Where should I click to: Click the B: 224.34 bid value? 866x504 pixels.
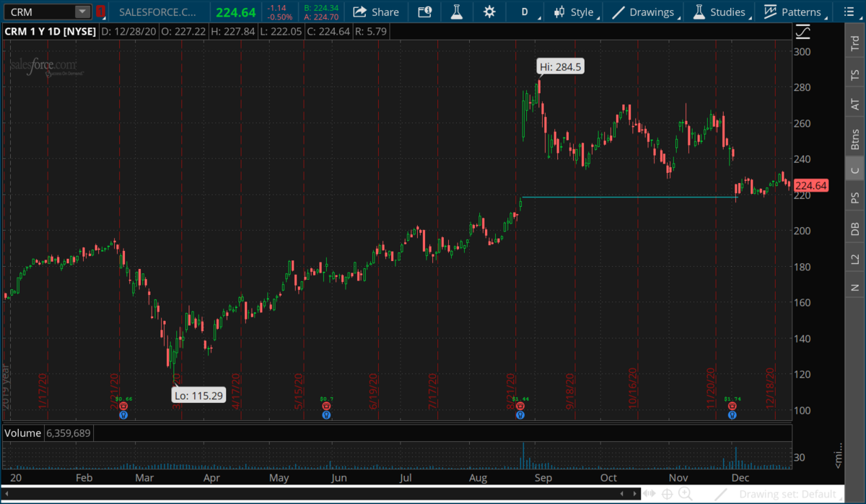pos(321,8)
